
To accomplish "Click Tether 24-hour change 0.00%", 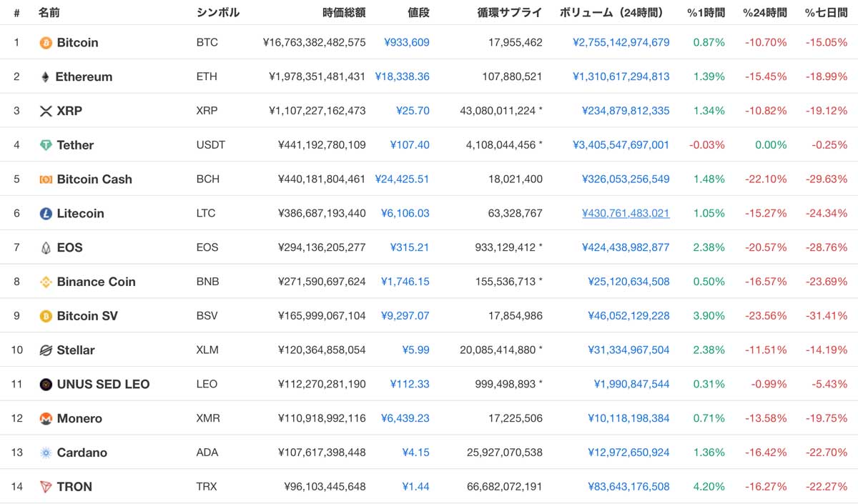I will click(x=771, y=145).
